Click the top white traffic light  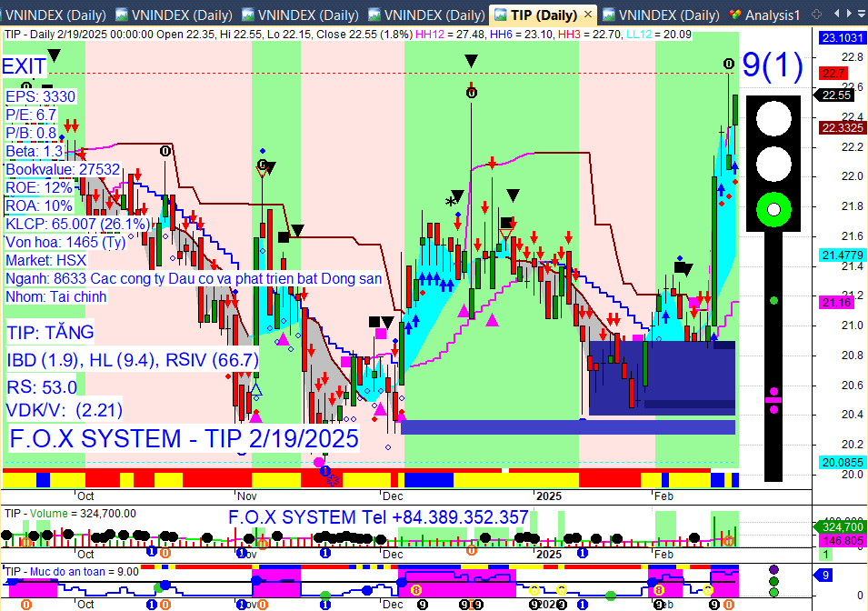pyautogui.click(x=773, y=118)
